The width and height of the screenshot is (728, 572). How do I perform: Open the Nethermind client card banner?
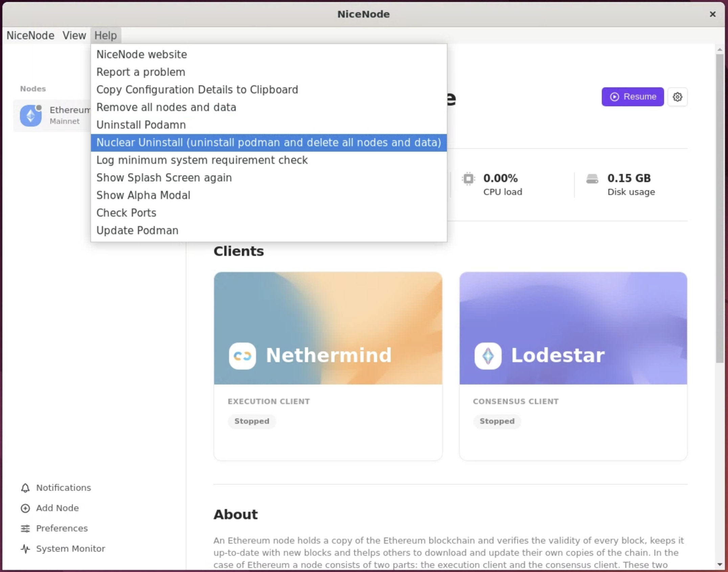tap(328, 328)
